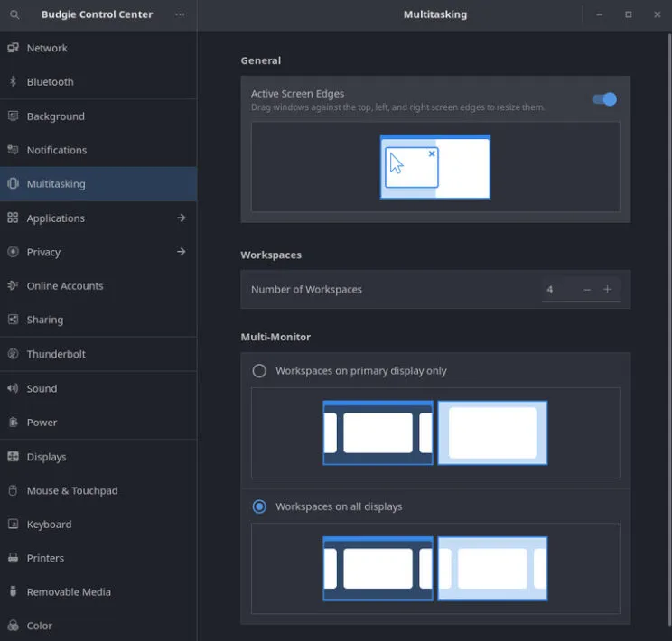Open Mouse & Touchpad settings
The width and height of the screenshot is (672, 641).
(x=98, y=490)
